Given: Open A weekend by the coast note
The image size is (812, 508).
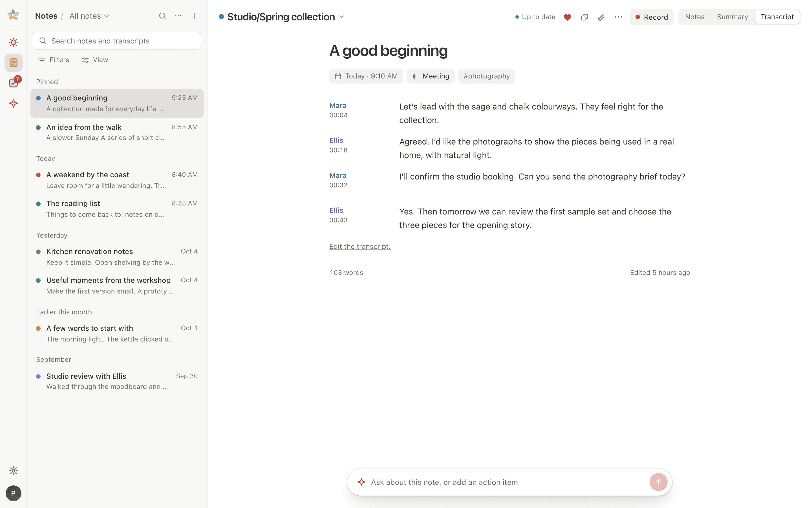Looking at the screenshot, I should point(117,180).
